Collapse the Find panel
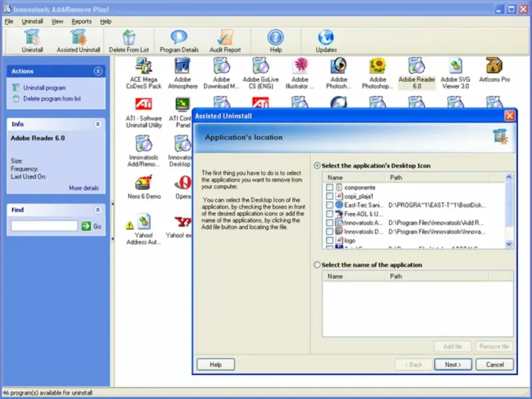Screen dimensions: 532x399 98,210
